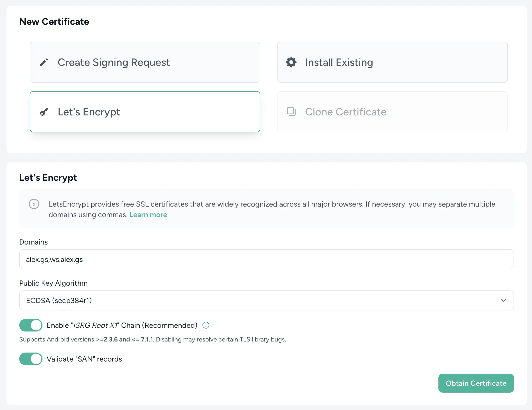Click inside the Domains input field
Viewport: 532px width, 410px height.
click(x=267, y=259)
